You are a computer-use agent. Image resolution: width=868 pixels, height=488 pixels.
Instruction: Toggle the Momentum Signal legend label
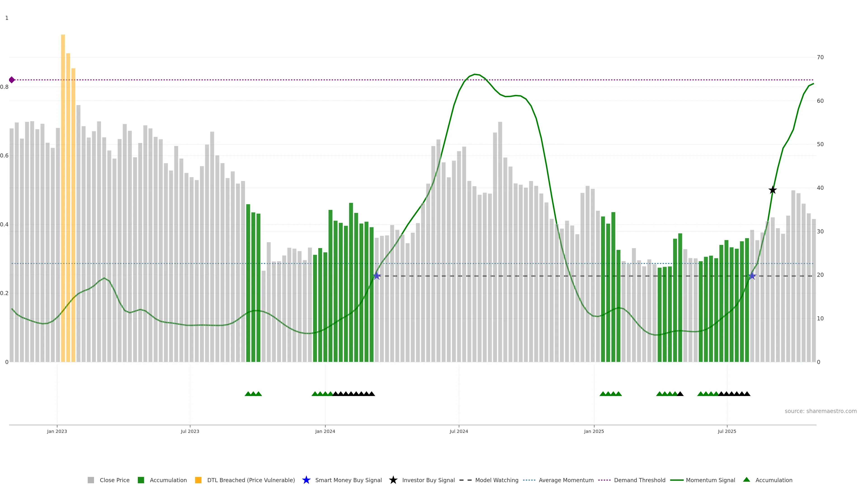click(x=710, y=480)
